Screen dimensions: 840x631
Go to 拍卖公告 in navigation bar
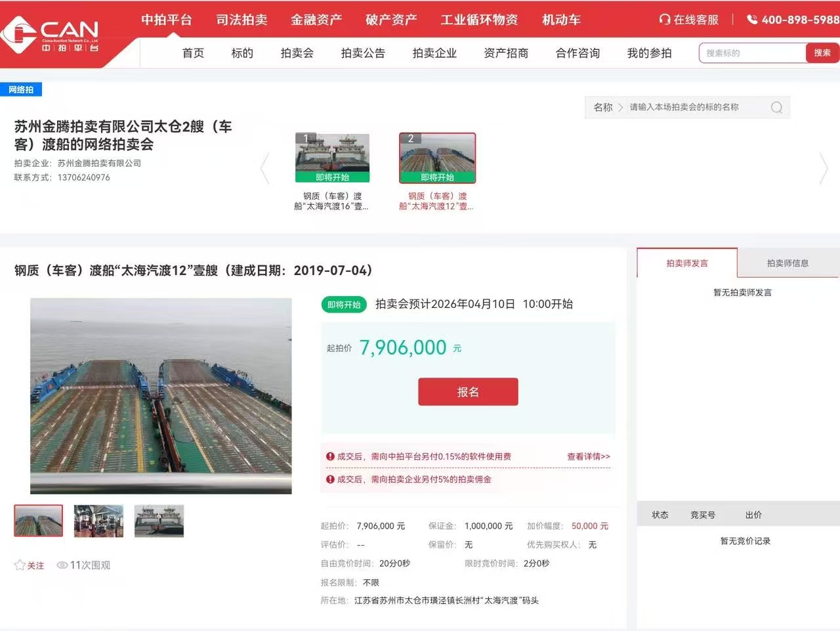(363, 53)
